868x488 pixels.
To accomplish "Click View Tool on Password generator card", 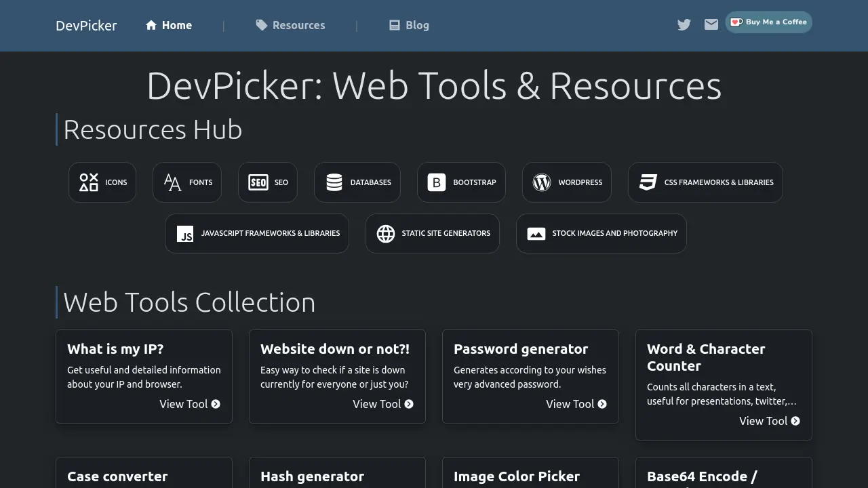I will 576,404.
